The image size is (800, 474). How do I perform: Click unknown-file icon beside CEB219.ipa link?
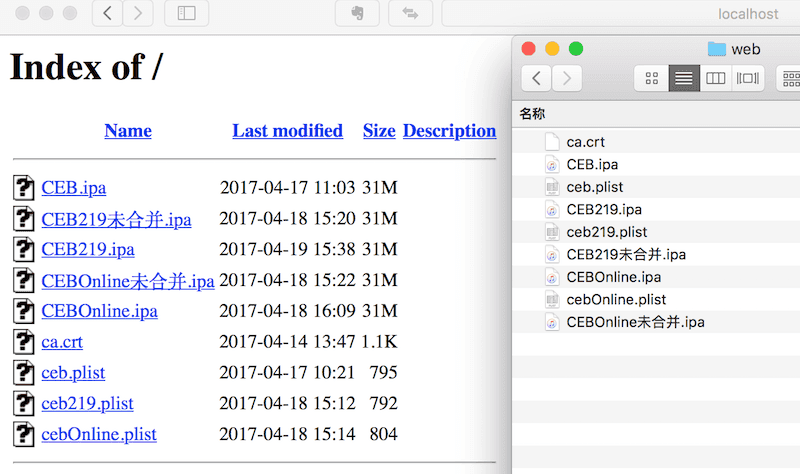[23, 250]
